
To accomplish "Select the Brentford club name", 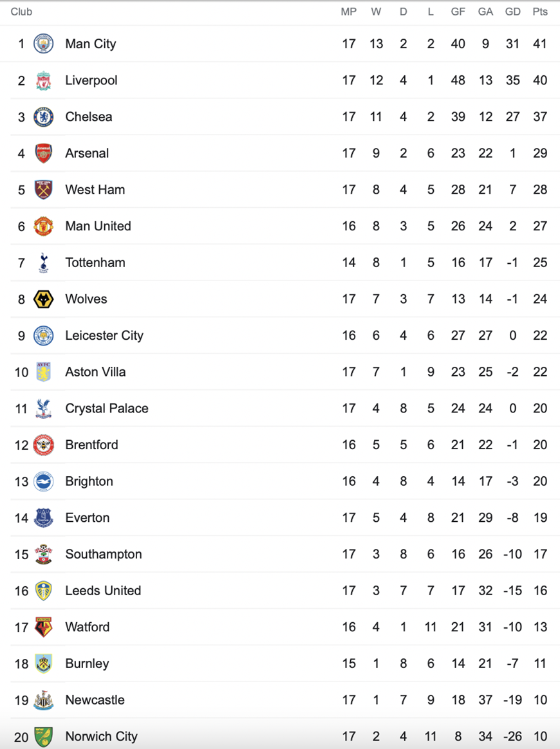I will tap(92, 445).
